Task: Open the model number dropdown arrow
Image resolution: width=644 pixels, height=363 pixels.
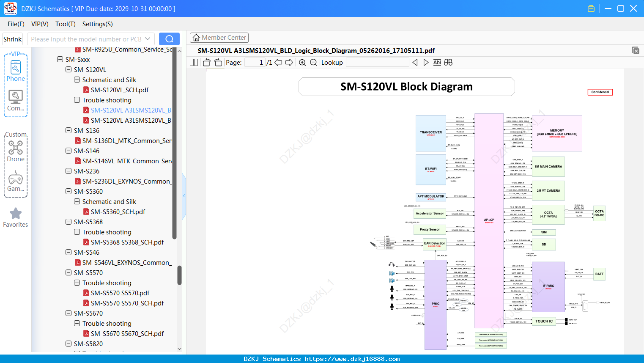Action: 148,39
